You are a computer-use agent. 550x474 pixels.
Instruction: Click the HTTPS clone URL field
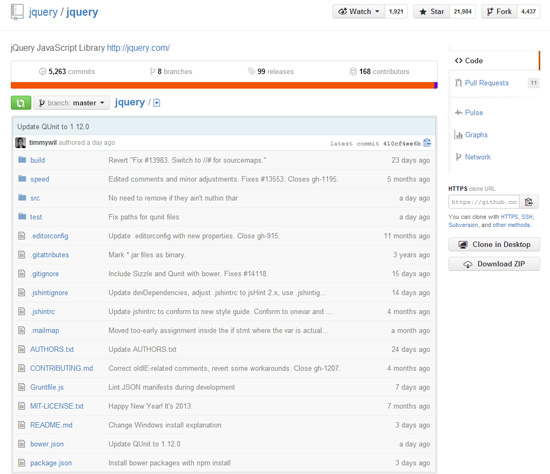pyautogui.click(x=484, y=202)
